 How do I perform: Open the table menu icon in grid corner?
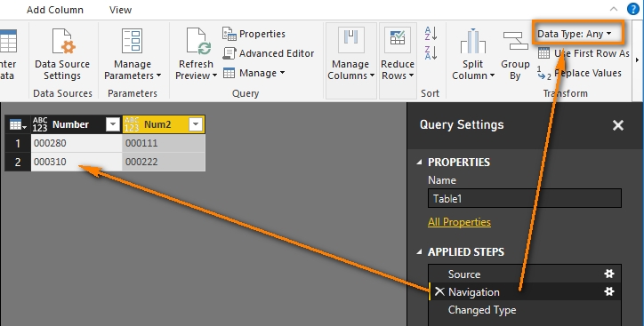(18, 124)
